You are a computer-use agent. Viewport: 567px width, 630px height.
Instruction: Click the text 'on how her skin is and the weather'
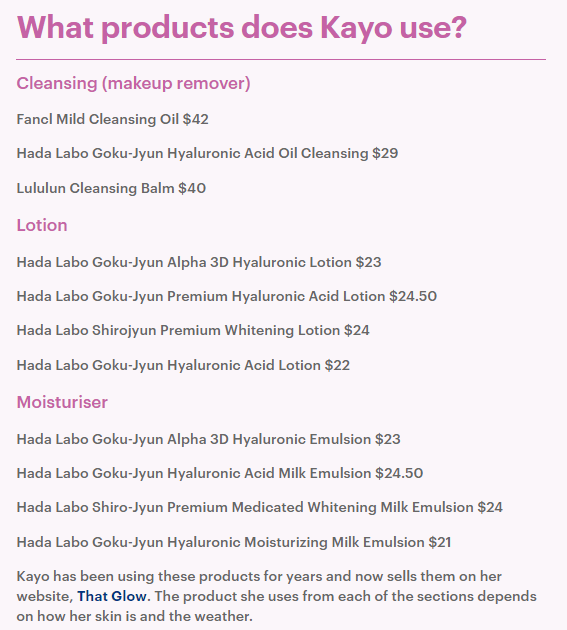pos(135,616)
